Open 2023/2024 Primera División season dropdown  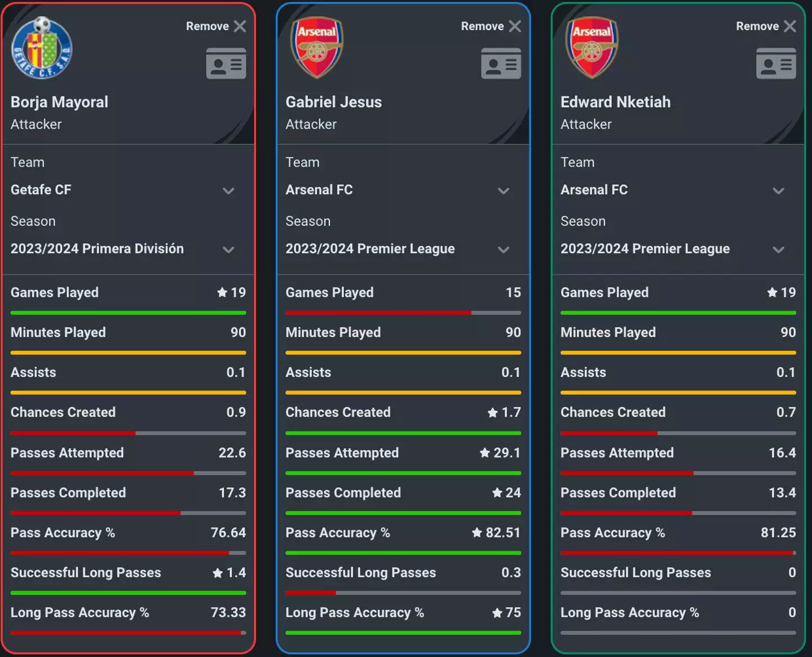[x=228, y=250]
